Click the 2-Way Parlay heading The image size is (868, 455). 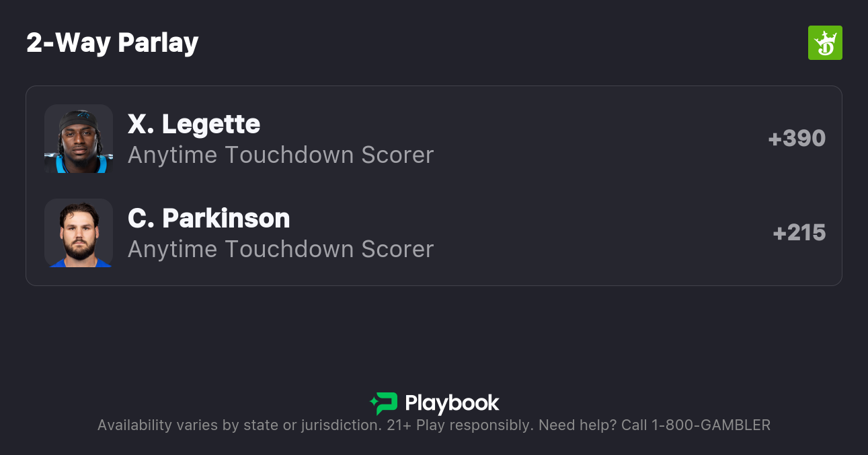click(x=112, y=43)
